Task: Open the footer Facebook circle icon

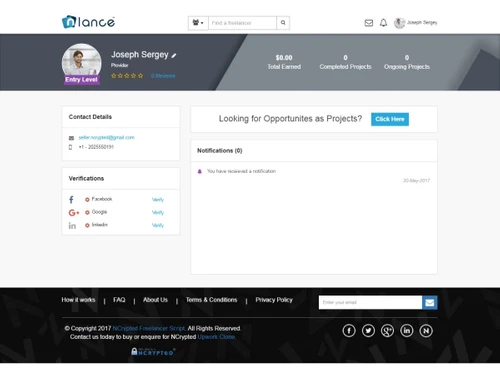Action: pos(349,331)
